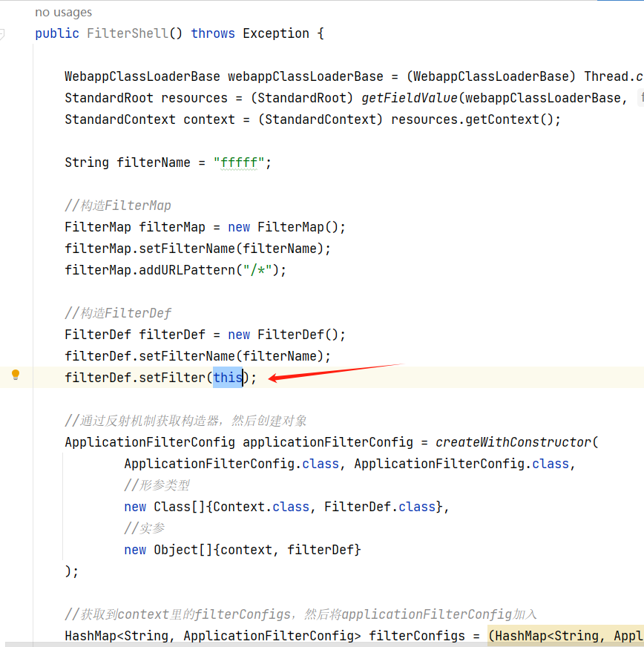The image size is (644, 647).
Task: Click the comment about getting context filterConfigs
Action: pos(300,614)
